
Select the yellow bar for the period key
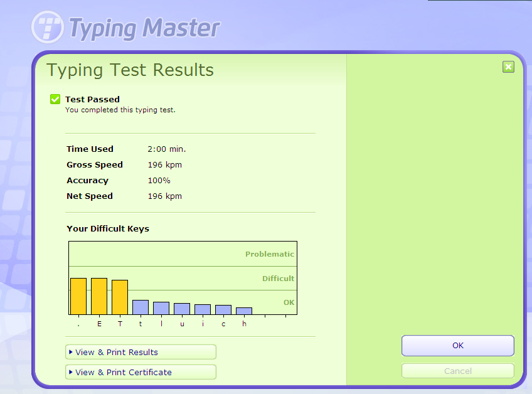78,295
